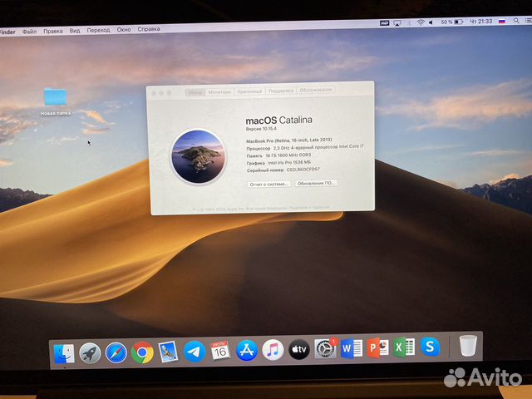Click the Процессор 2,3 GHz line
The image size is (532, 399).
click(x=305, y=147)
